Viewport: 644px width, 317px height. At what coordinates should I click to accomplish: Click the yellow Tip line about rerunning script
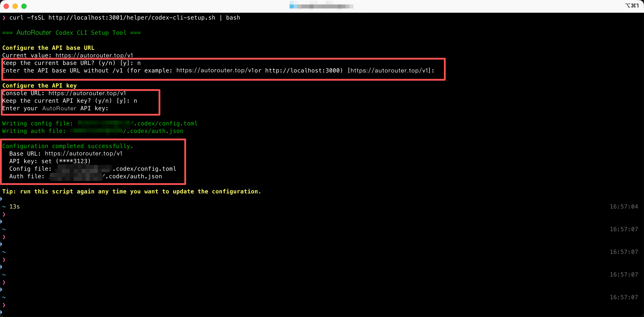coord(132,191)
